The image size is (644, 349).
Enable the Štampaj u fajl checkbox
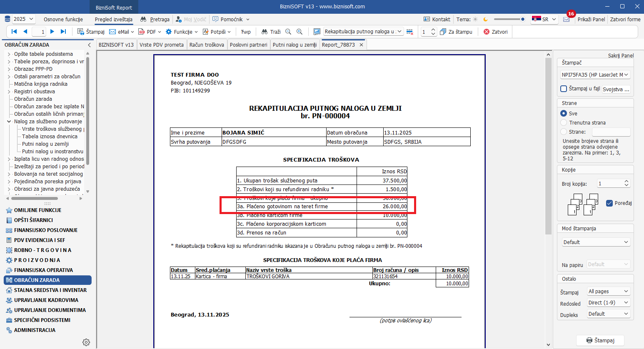coord(564,89)
